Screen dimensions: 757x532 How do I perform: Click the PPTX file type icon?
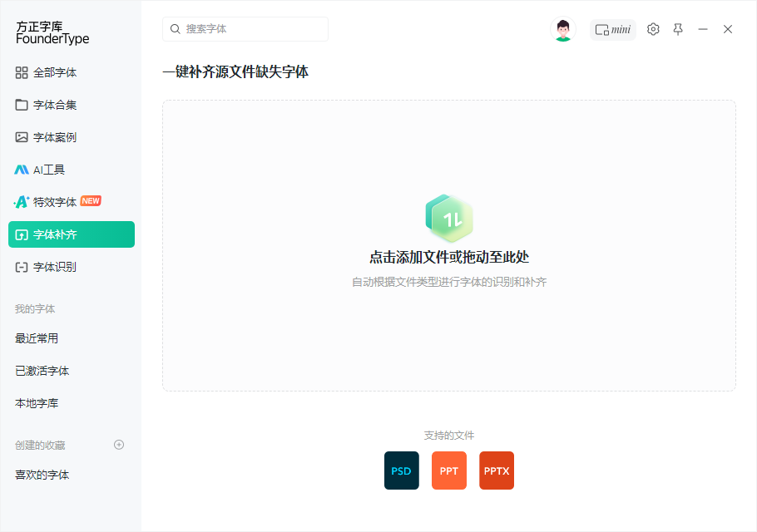[497, 470]
